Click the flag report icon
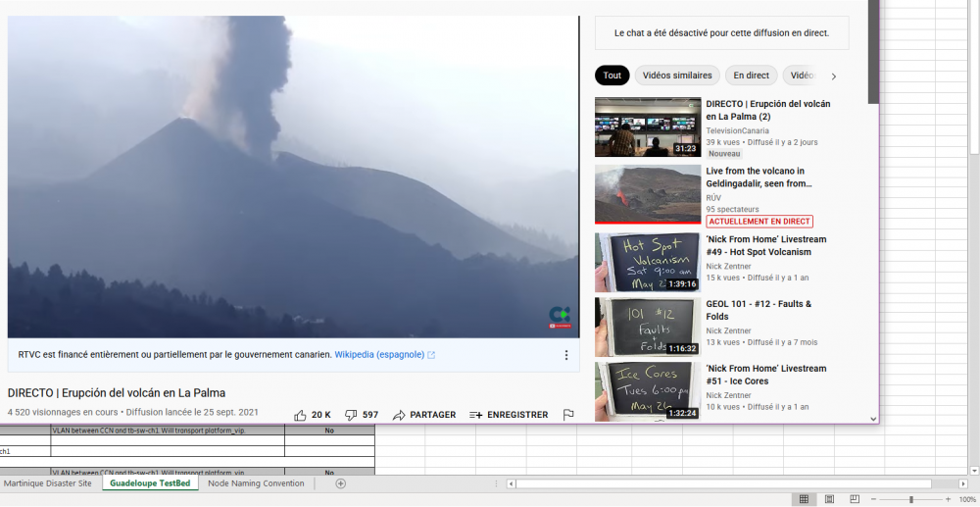 pyautogui.click(x=568, y=415)
